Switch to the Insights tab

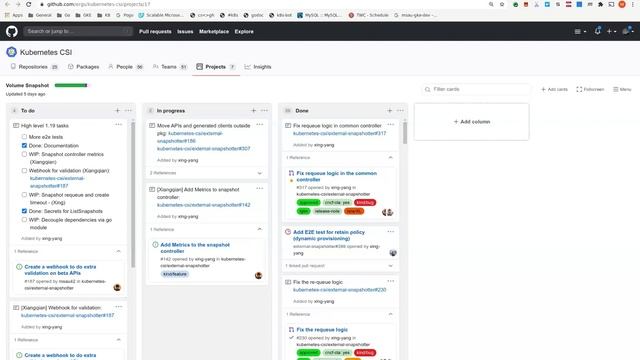[x=258, y=67]
